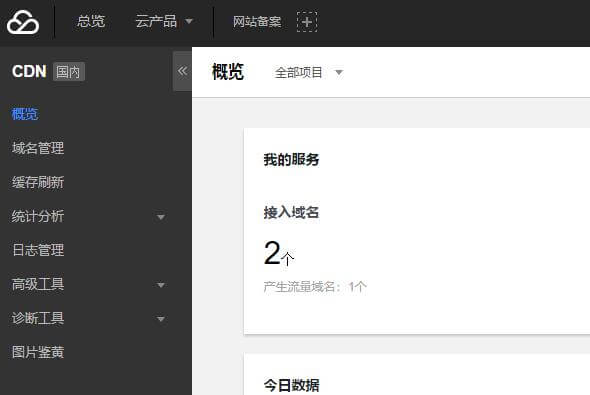Open 域名管理 in the sidebar

tap(38, 148)
